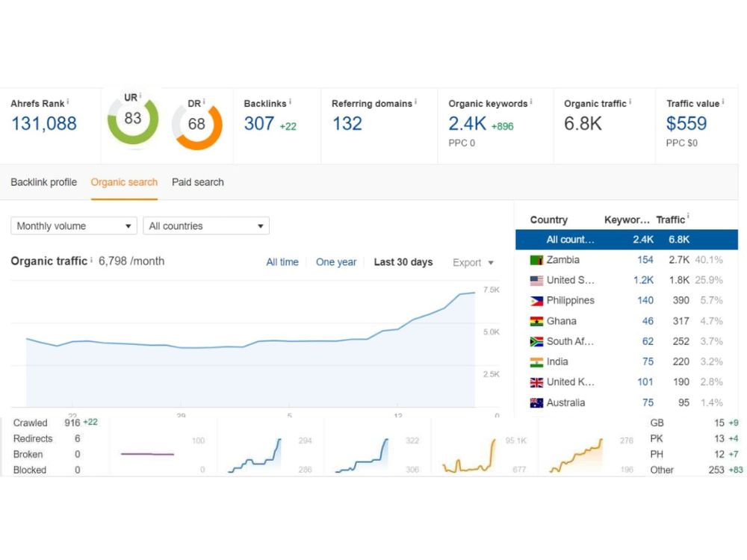Click the DR 68 gauge
This screenshot has height=560, width=747.
[x=196, y=125]
